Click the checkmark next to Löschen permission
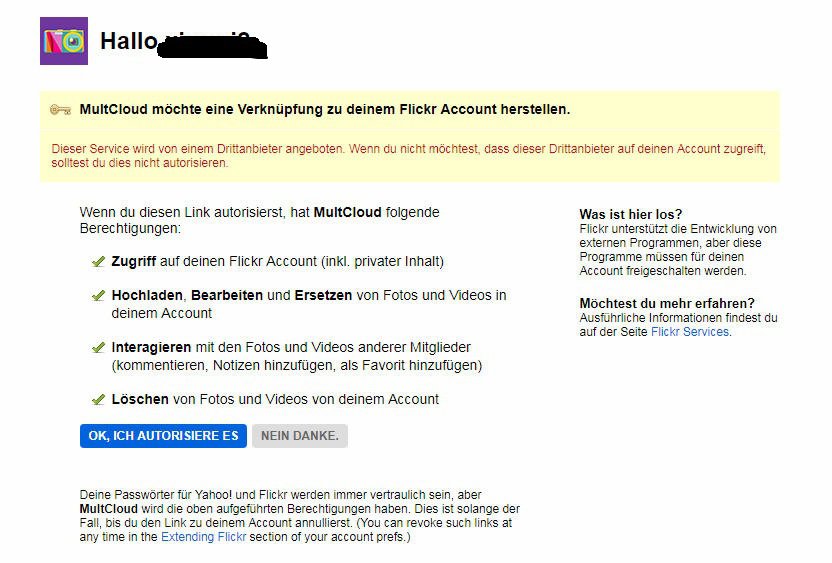 tap(98, 400)
